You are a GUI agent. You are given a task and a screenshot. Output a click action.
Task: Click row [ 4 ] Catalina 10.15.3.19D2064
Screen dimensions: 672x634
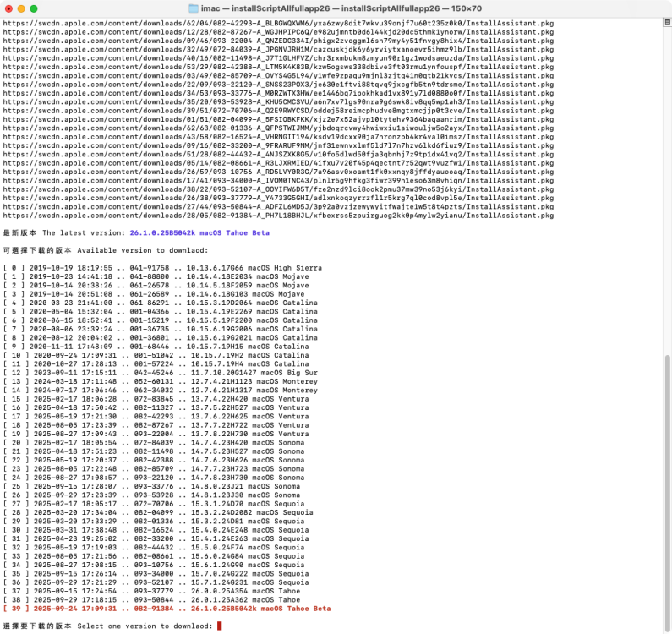point(161,303)
